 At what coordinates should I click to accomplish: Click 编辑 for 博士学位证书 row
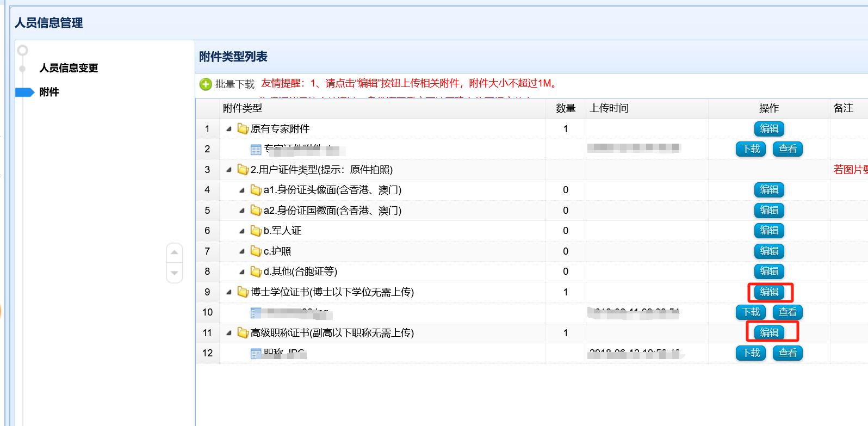click(x=769, y=292)
